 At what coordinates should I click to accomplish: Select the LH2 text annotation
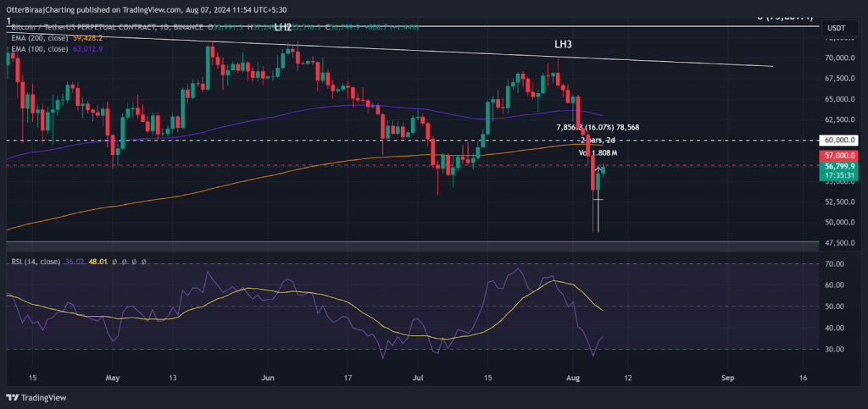(283, 27)
